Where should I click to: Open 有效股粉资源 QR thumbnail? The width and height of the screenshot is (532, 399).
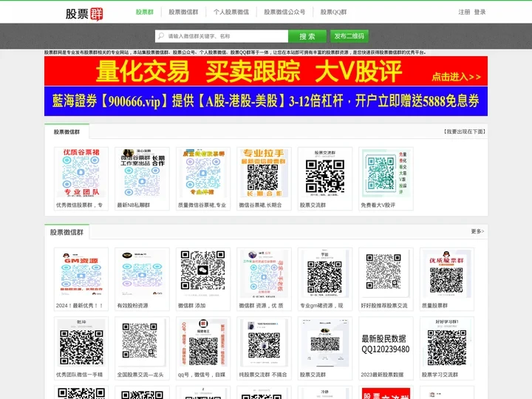click(x=142, y=273)
